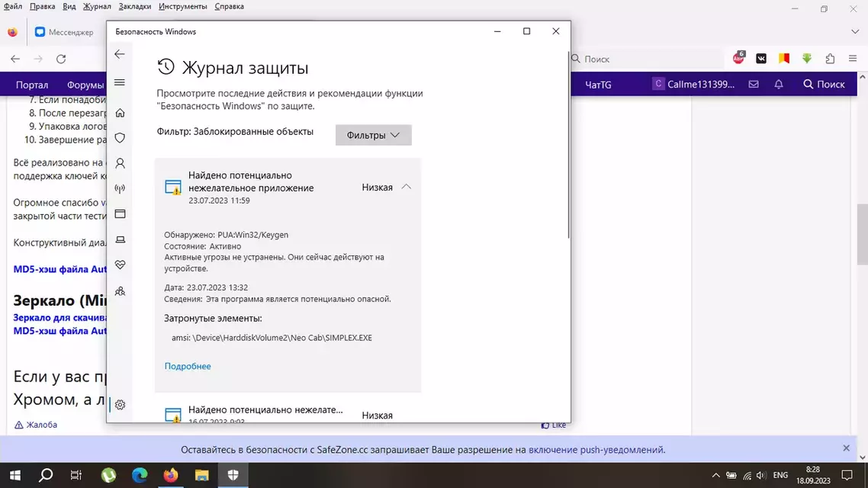Open File Explorer from the taskbar
The width and height of the screenshot is (868, 488).
click(201, 475)
